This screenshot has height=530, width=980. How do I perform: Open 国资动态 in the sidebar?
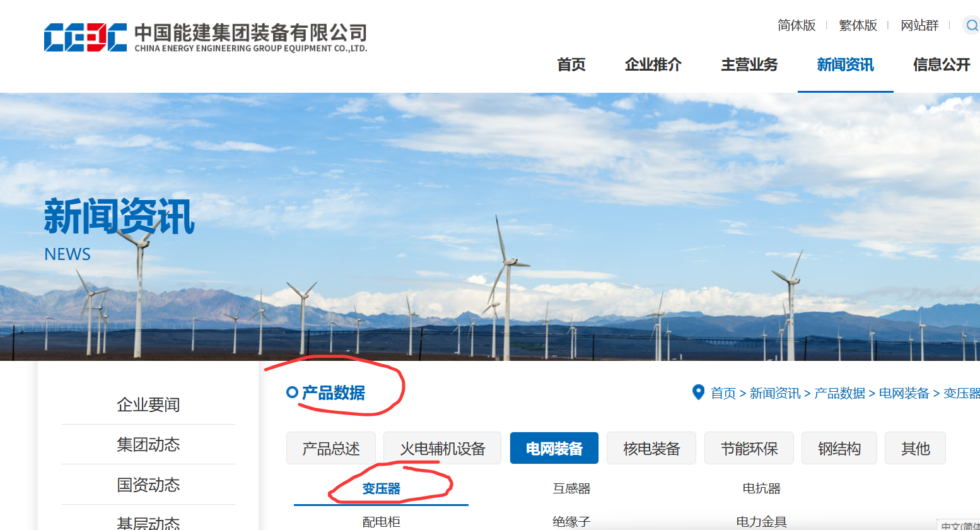click(x=148, y=485)
